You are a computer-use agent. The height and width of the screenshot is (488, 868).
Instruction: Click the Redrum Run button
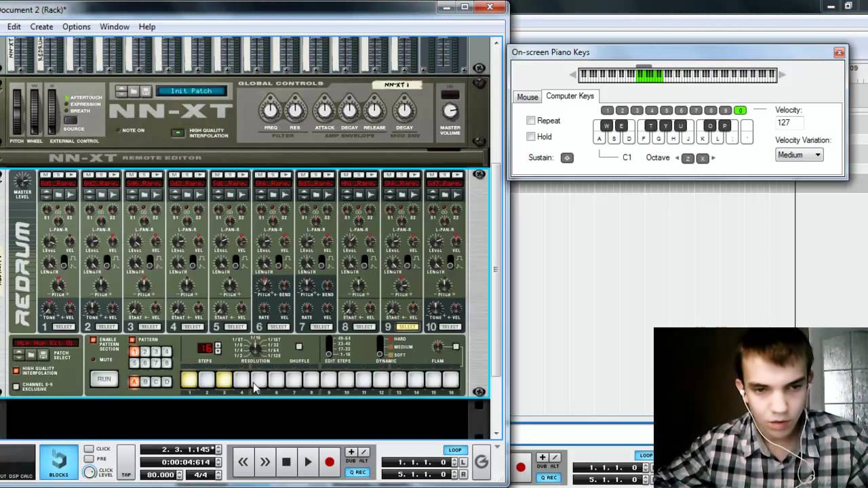[x=104, y=379]
